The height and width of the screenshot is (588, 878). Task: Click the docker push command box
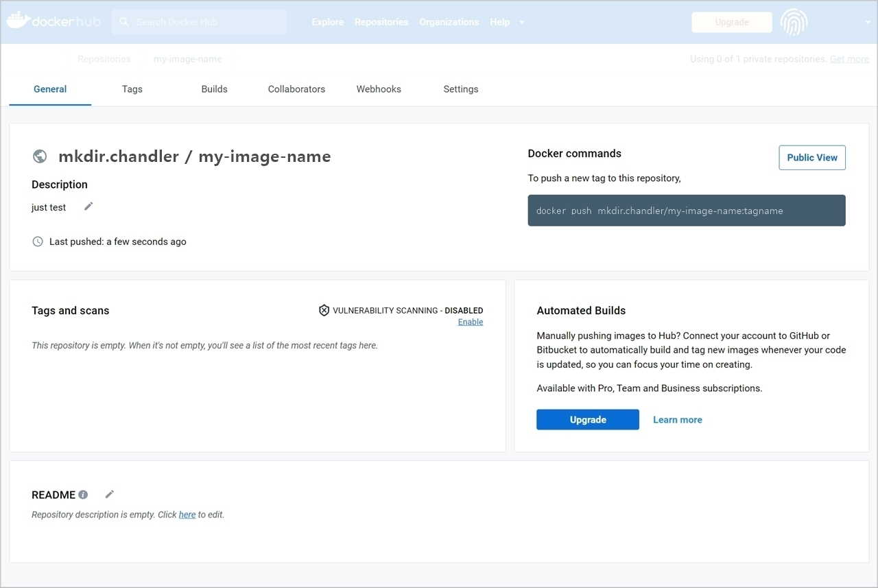[687, 211]
